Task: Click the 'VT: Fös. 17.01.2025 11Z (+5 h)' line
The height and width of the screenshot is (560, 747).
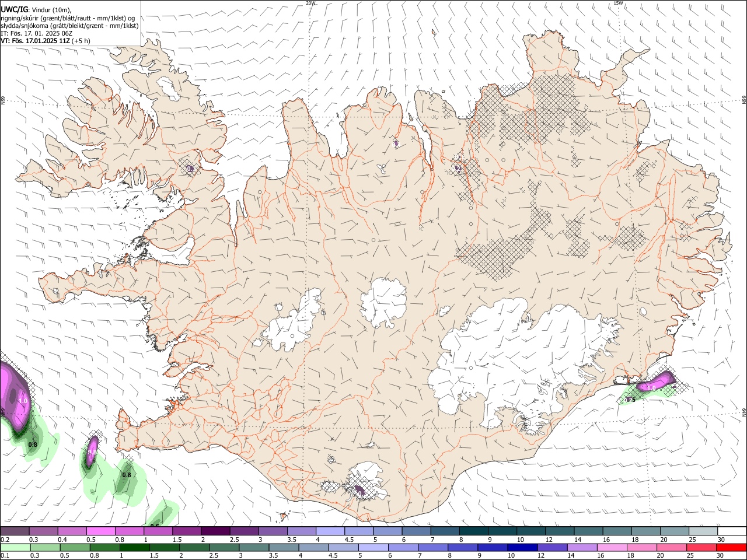Action: click(46, 41)
